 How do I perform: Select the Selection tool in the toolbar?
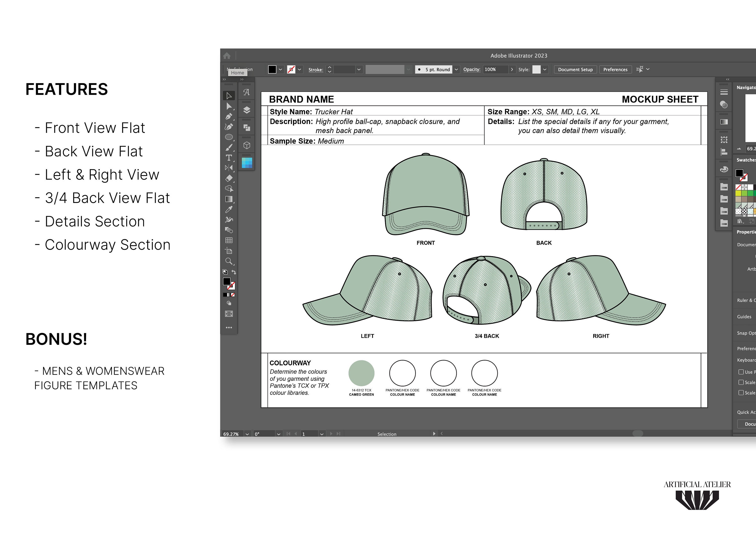(x=229, y=96)
